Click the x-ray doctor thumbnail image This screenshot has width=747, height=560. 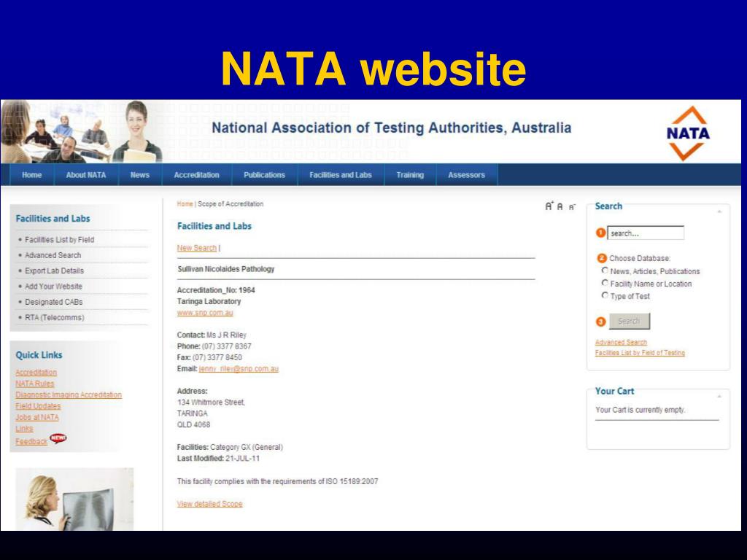tap(75, 499)
